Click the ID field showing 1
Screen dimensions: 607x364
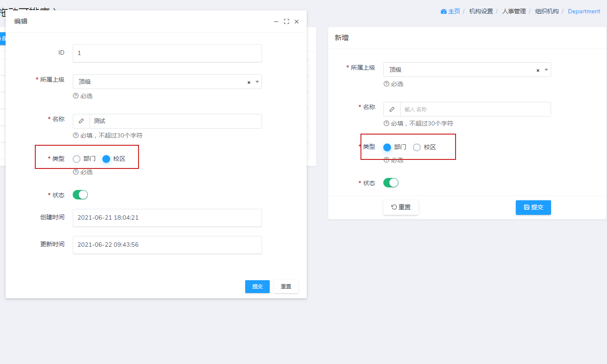point(167,53)
